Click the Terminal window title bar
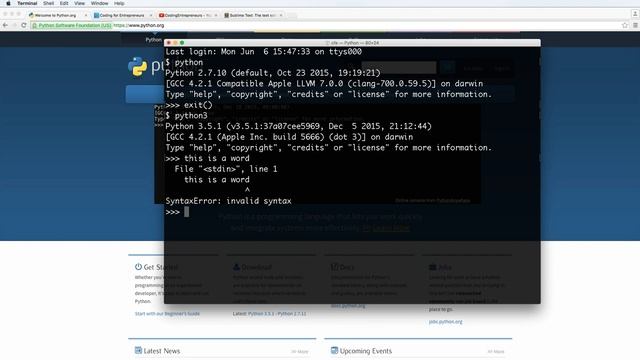This screenshot has width=640, height=360. point(352,42)
